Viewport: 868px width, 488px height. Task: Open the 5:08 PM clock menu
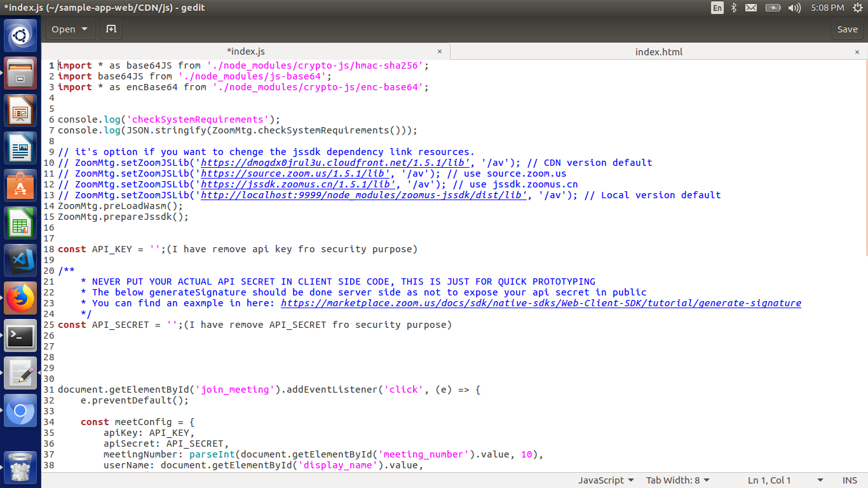[x=827, y=8]
